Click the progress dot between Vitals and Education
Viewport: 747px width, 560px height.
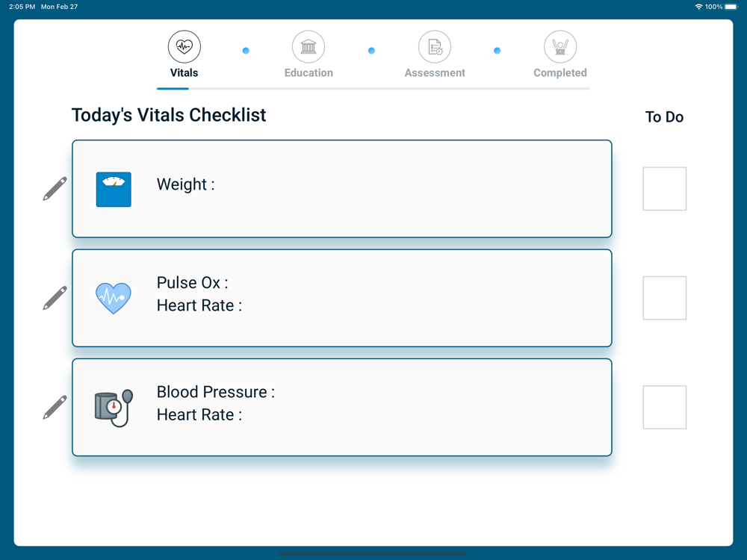coord(246,51)
